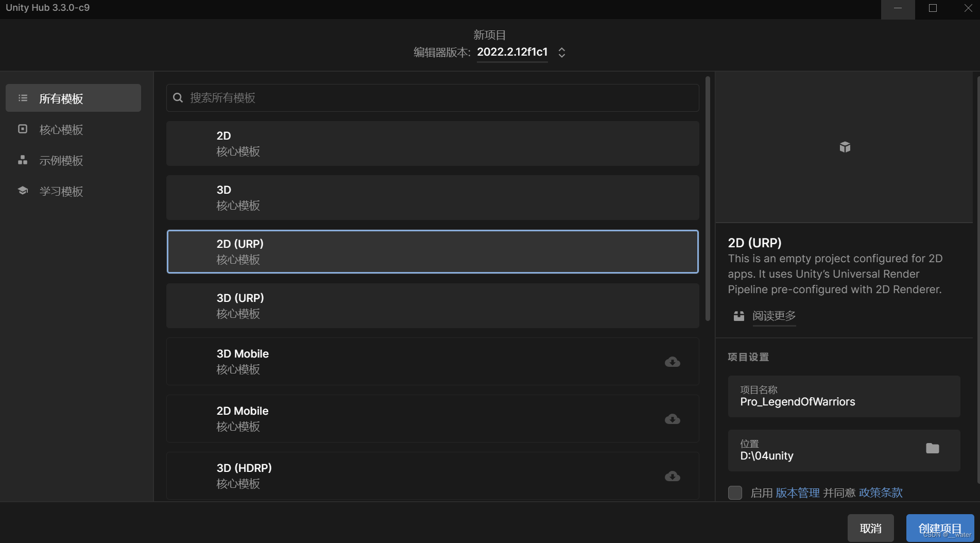
Task: Open the 所有模板 category
Action: coord(73,98)
